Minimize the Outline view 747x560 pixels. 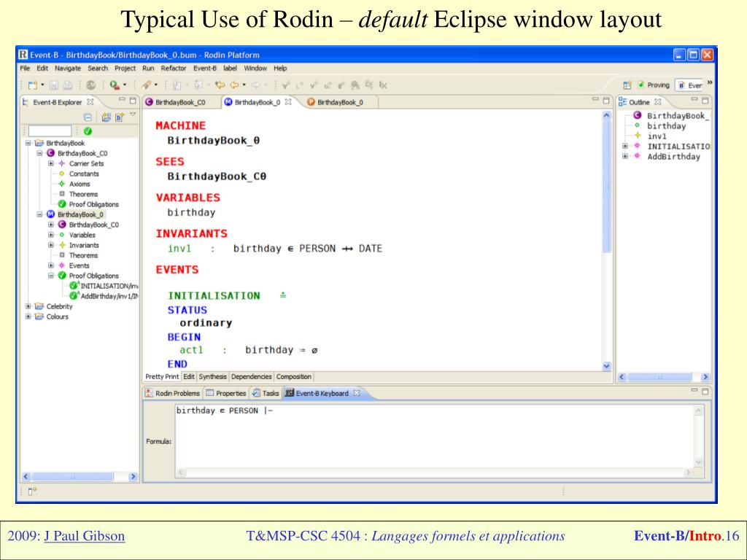click(694, 99)
